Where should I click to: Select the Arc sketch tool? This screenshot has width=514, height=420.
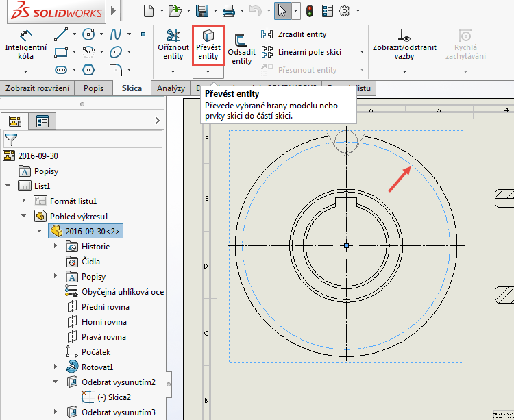(88, 52)
